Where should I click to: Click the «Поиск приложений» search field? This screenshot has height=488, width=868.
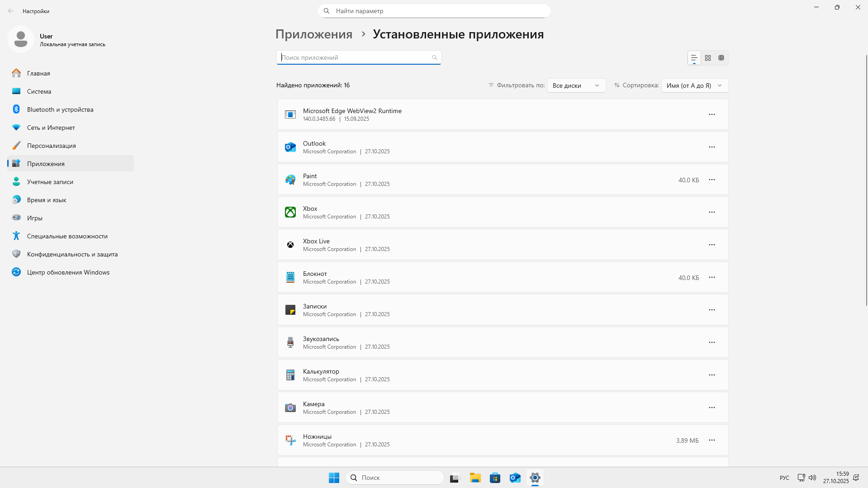tap(358, 57)
